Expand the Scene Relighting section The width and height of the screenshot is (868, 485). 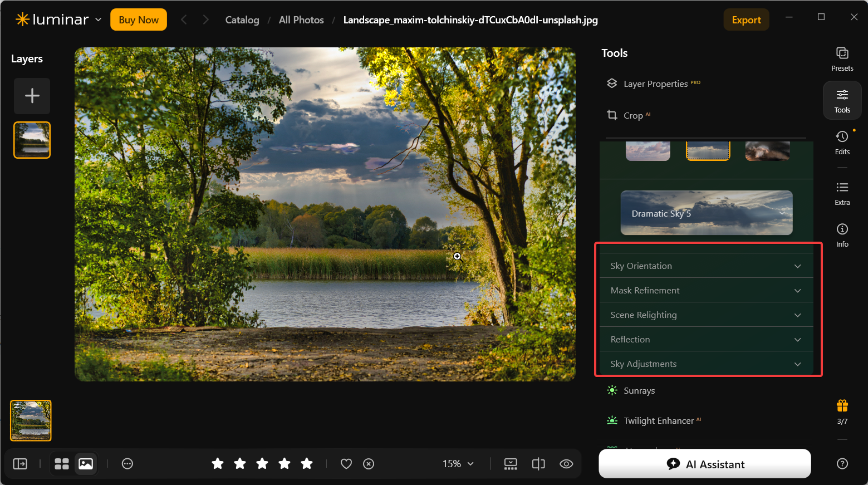[x=706, y=315]
